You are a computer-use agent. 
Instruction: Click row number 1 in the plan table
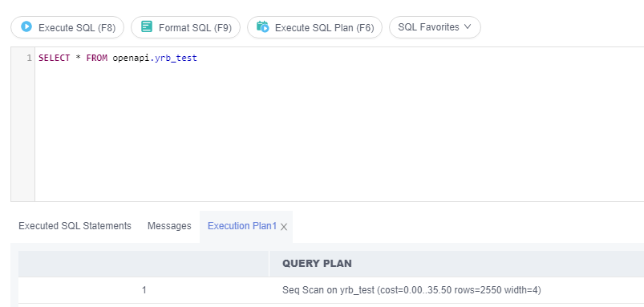(x=144, y=290)
